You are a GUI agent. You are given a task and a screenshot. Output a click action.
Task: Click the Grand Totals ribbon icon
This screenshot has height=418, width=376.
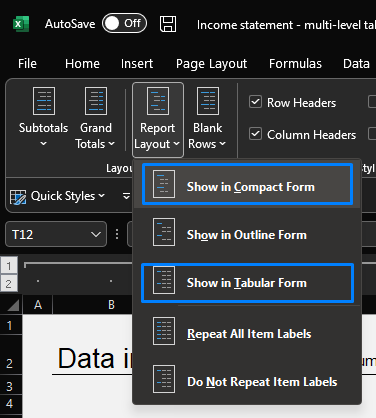[96, 101]
